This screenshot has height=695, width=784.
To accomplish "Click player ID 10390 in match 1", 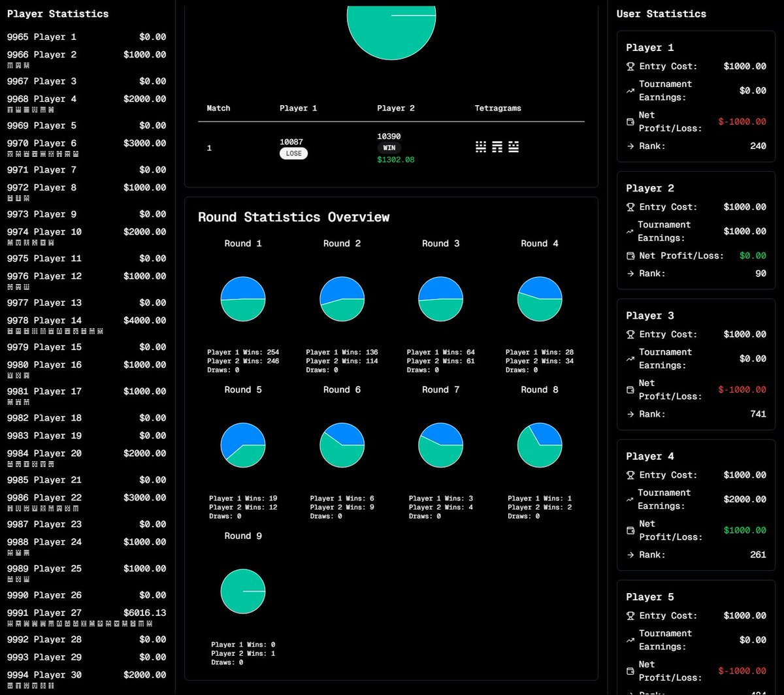I will [389, 137].
